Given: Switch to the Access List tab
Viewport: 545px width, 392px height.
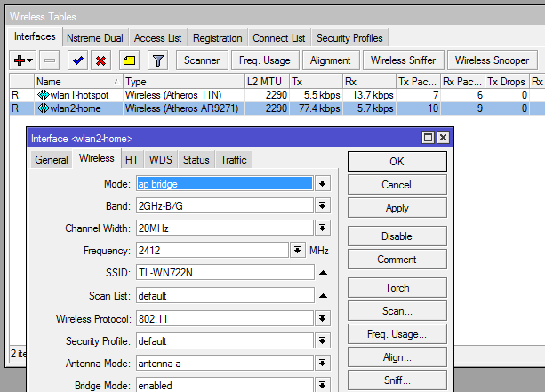Looking at the screenshot, I should pyautogui.click(x=157, y=38).
